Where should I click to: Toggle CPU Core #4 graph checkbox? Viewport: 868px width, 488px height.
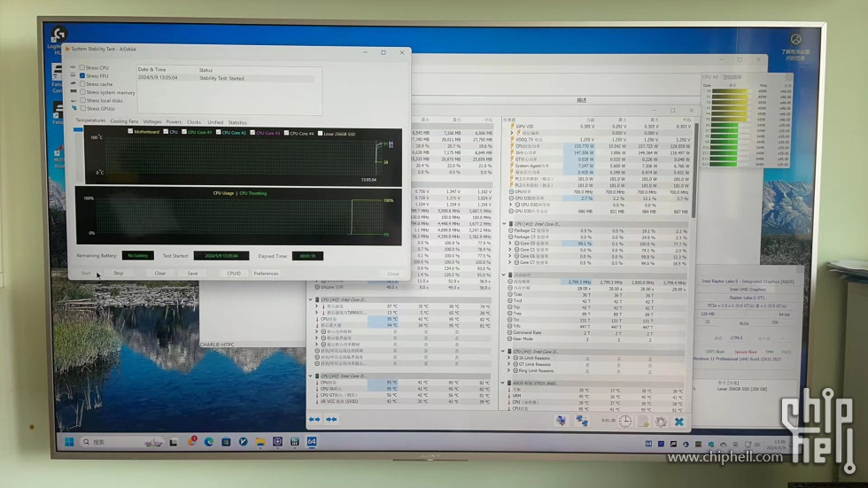point(286,133)
